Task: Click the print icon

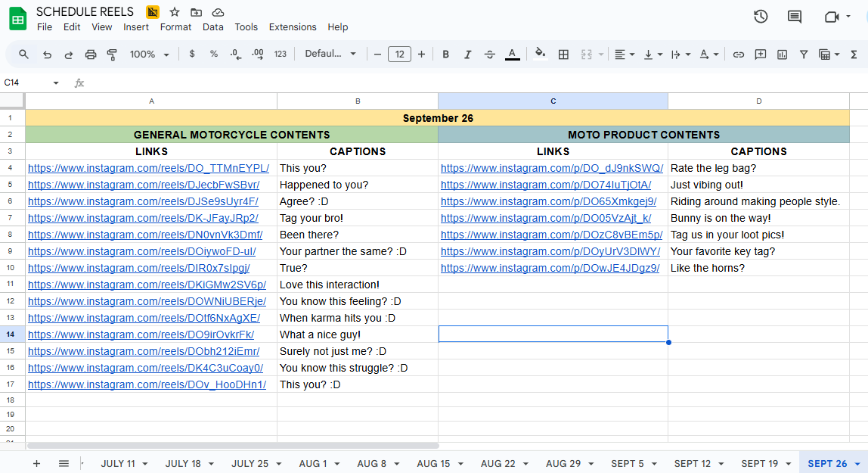Action: [x=91, y=54]
